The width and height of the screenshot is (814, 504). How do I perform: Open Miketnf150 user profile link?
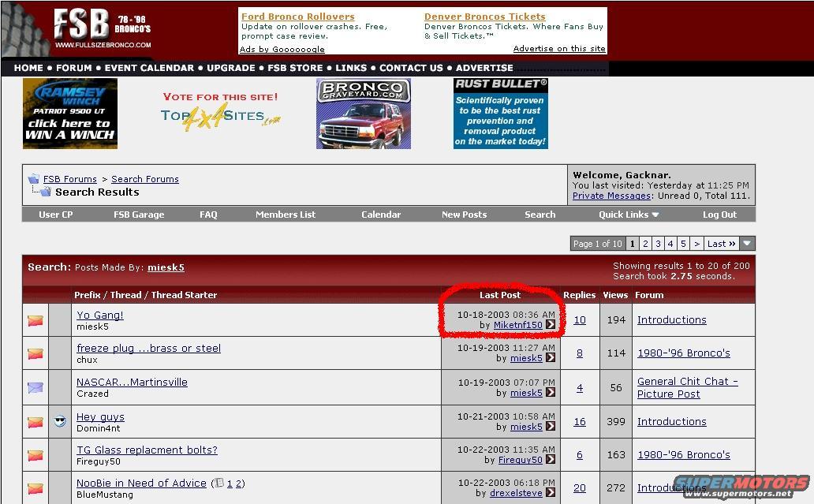(517, 325)
